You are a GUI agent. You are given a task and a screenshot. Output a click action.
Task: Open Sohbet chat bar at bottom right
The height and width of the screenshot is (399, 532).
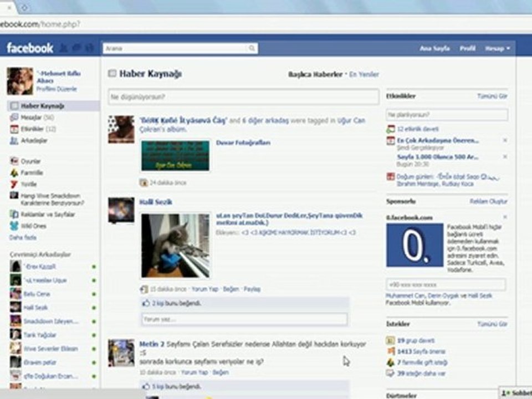[516, 393]
